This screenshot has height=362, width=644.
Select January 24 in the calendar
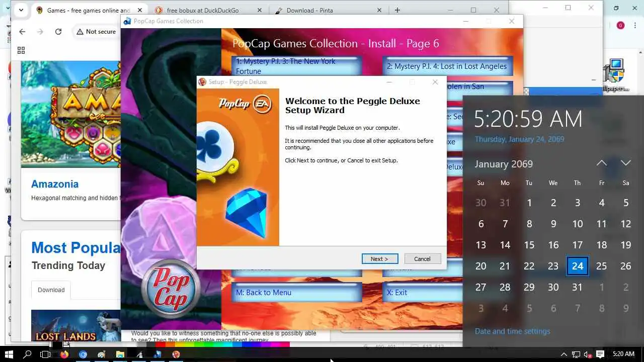coord(578,266)
